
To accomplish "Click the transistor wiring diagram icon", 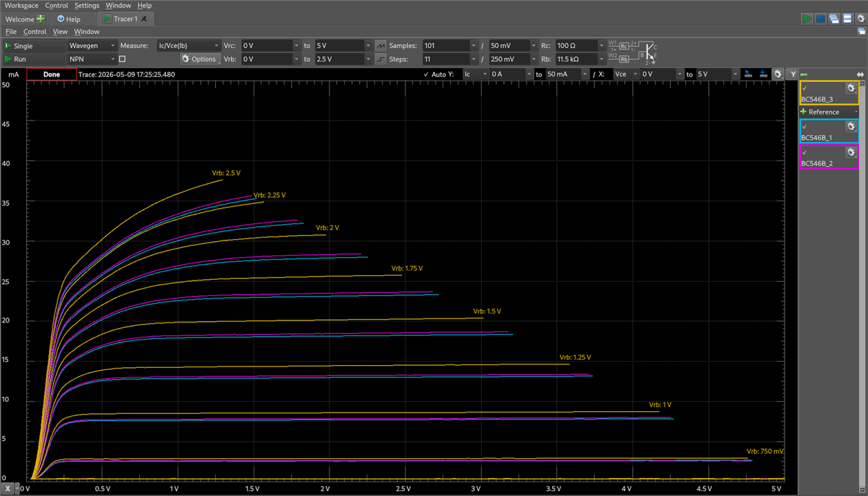I will click(x=633, y=52).
